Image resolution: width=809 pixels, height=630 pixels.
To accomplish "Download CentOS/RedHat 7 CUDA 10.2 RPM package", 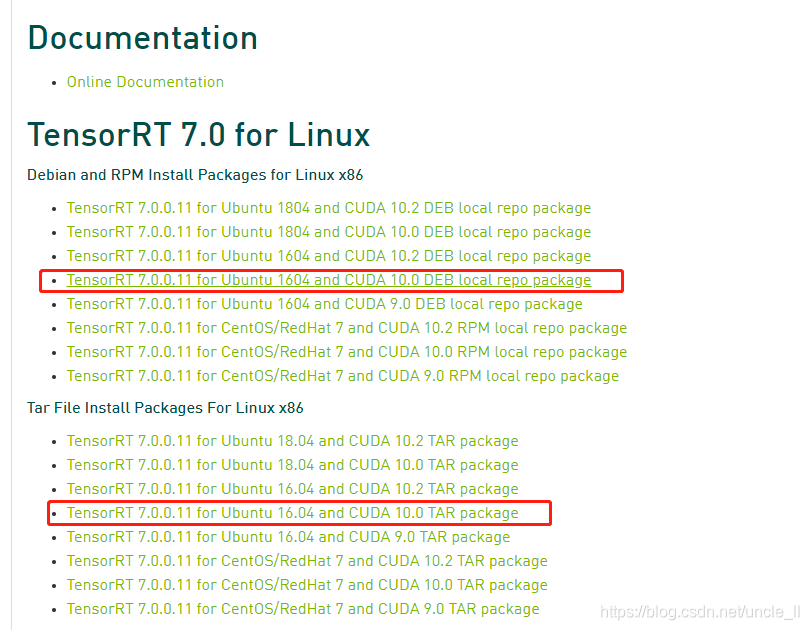I will point(347,328).
